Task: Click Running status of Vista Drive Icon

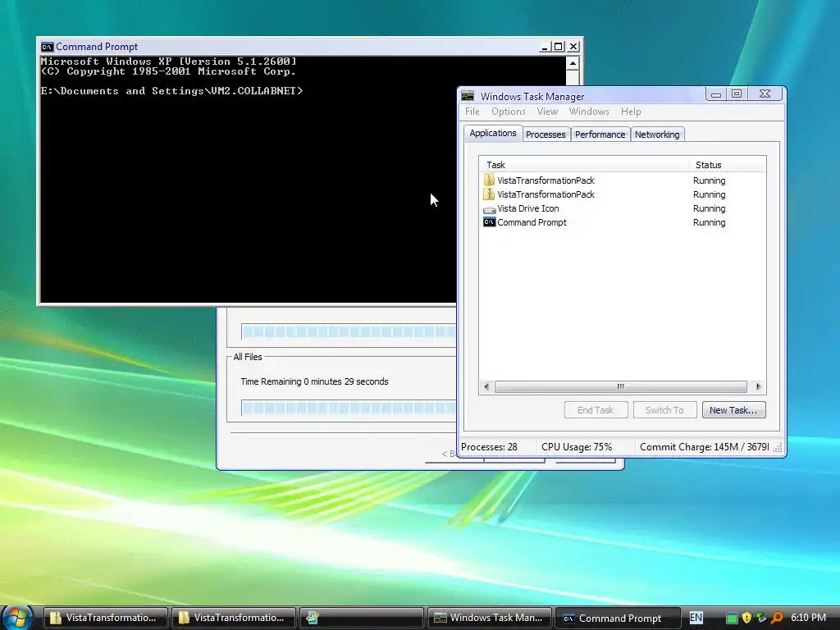Action: click(710, 208)
